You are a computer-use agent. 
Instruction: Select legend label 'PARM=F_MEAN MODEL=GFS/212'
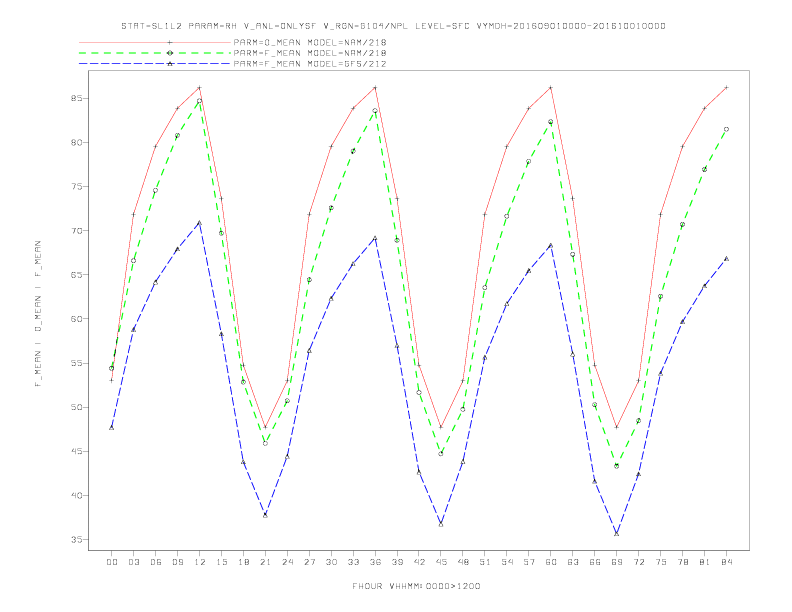coord(310,64)
